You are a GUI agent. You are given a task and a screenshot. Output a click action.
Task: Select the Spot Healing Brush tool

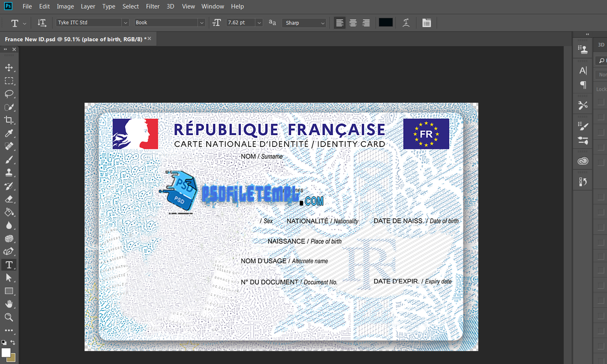pyautogui.click(x=9, y=146)
